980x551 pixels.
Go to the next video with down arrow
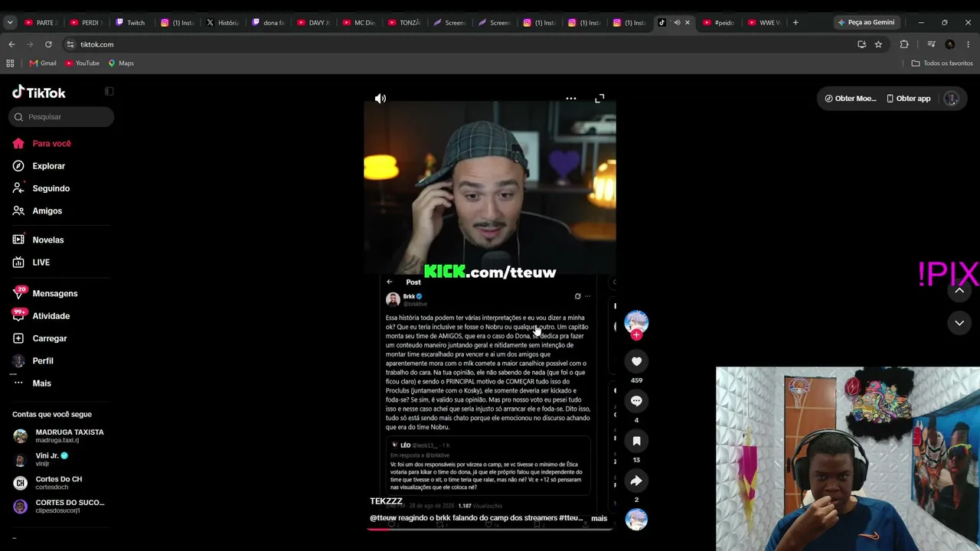point(959,323)
